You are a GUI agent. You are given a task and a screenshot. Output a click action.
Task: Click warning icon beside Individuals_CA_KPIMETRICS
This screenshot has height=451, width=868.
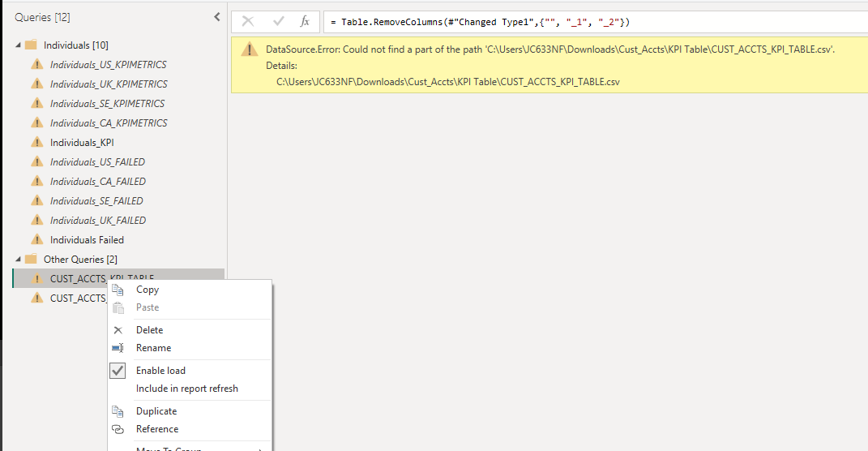[37, 122]
